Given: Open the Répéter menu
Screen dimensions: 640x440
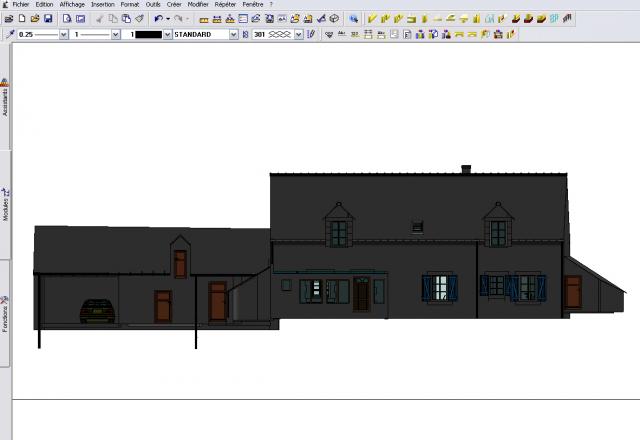Looking at the screenshot, I should [225, 4].
